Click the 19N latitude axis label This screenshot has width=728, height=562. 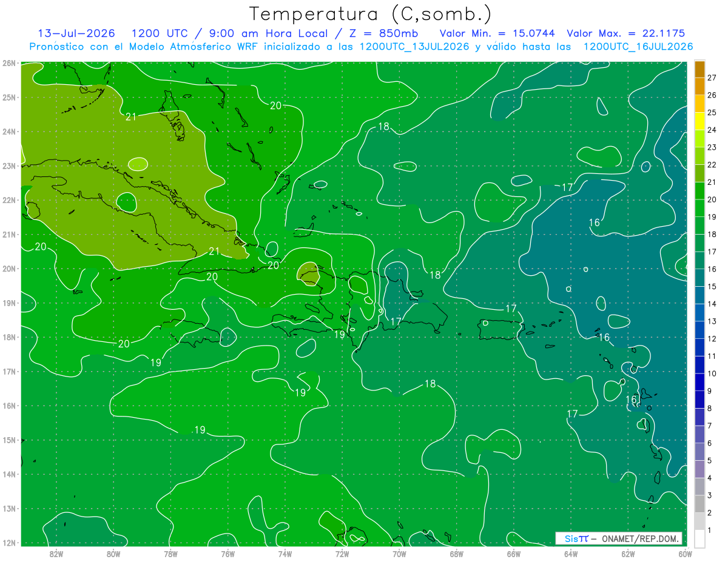click(8, 303)
